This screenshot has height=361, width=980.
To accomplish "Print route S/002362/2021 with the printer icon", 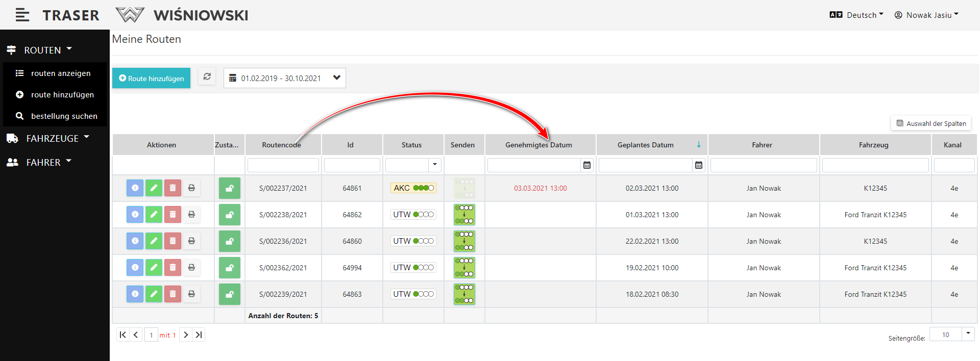I will 191,268.
